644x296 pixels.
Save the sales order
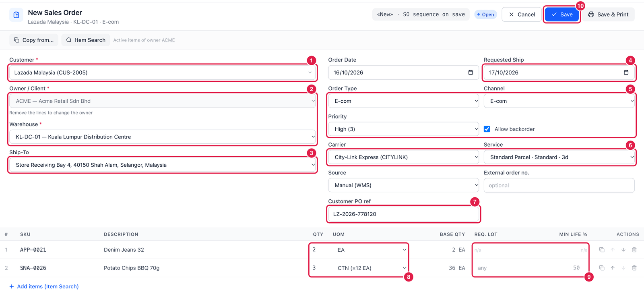pos(562,14)
